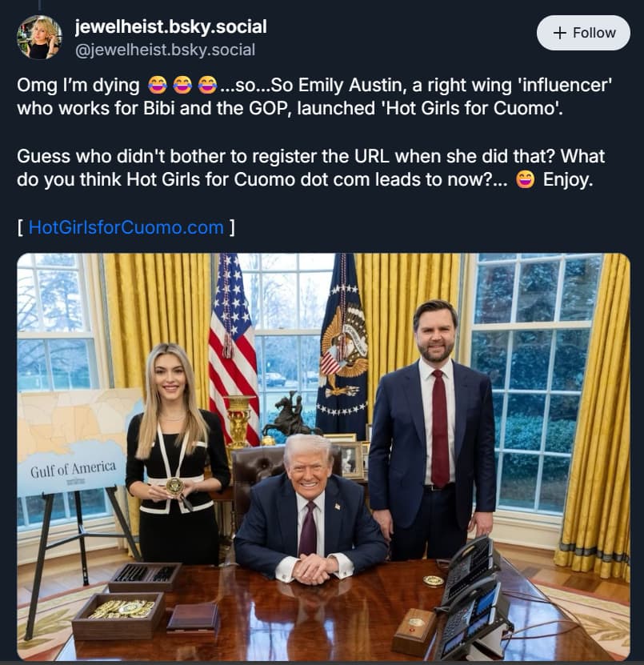
Task: Click the American flag in the photo
Action: point(233,348)
